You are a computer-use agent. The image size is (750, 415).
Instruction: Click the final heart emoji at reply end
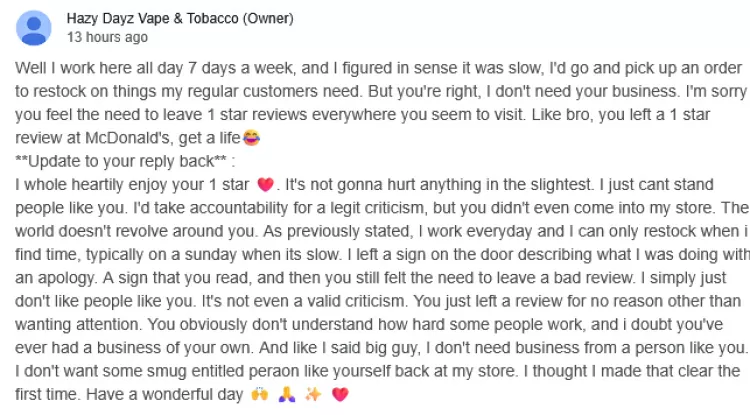pos(339,395)
